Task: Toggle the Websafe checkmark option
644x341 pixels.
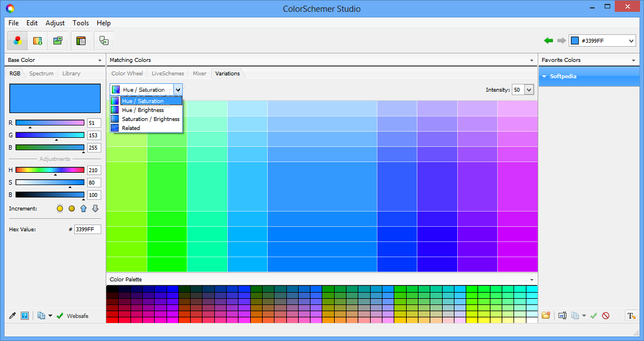Action: [x=60, y=316]
